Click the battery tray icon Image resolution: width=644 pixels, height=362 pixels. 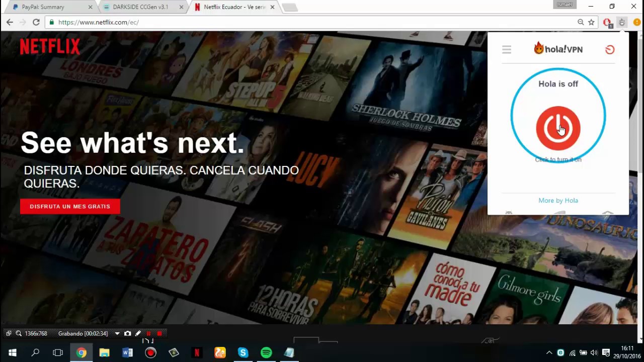583,353
